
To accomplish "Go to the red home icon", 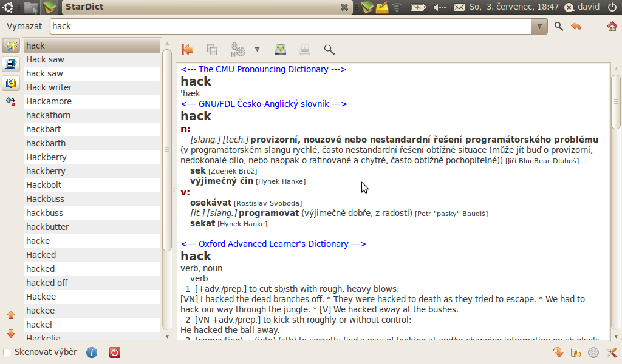I will (612, 26).
